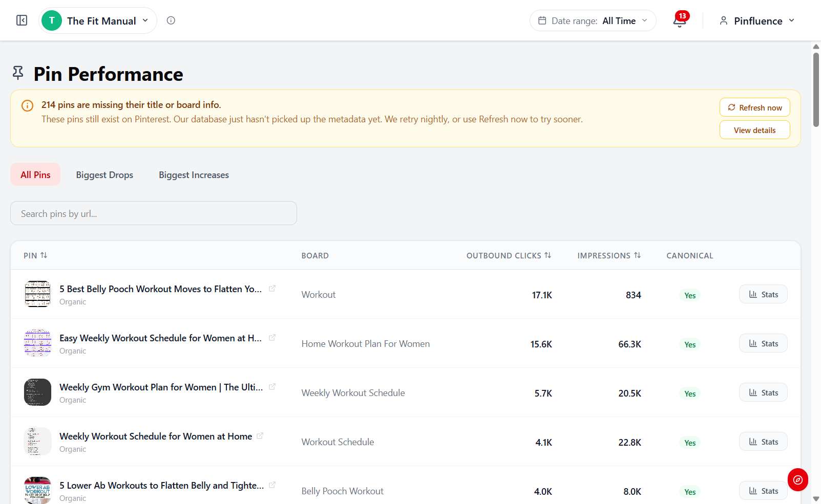Viewport: 821px width, 504px height.
Task: Open 5 Lower Ab Workouts to Flatten Belly title
Action: coord(162,486)
